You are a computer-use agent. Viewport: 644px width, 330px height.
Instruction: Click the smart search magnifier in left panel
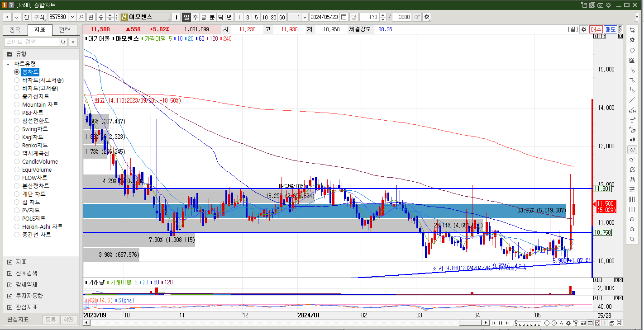pos(64,42)
